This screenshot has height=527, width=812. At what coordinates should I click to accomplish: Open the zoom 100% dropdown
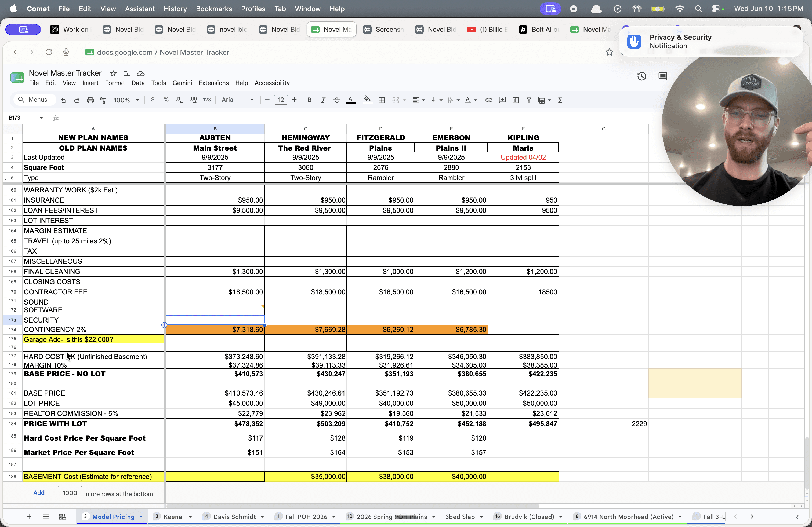click(x=126, y=100)
